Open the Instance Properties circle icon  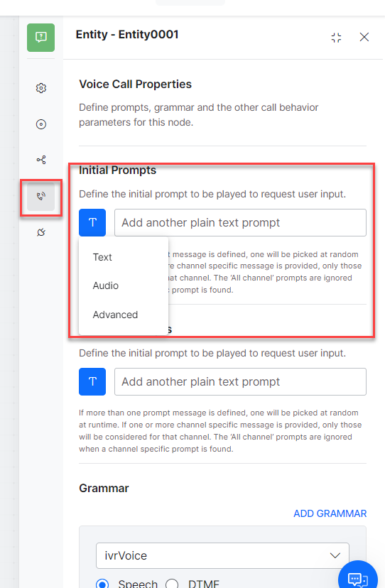pos(41,124)
